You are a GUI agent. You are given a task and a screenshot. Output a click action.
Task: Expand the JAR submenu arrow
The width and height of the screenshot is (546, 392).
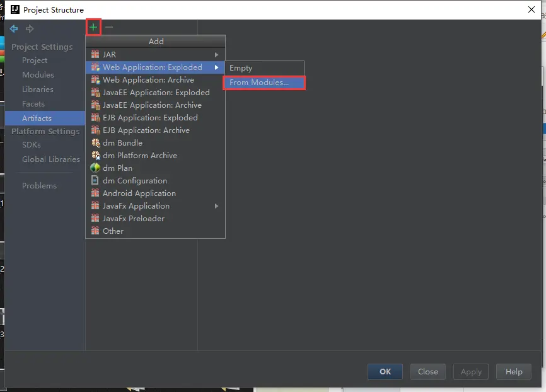coord(217,55)
